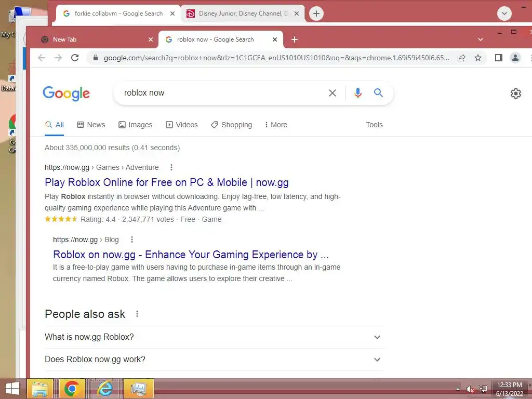Open the Windows Start button
This screenshot has height=399, width=532.
[x=12, y=389]
